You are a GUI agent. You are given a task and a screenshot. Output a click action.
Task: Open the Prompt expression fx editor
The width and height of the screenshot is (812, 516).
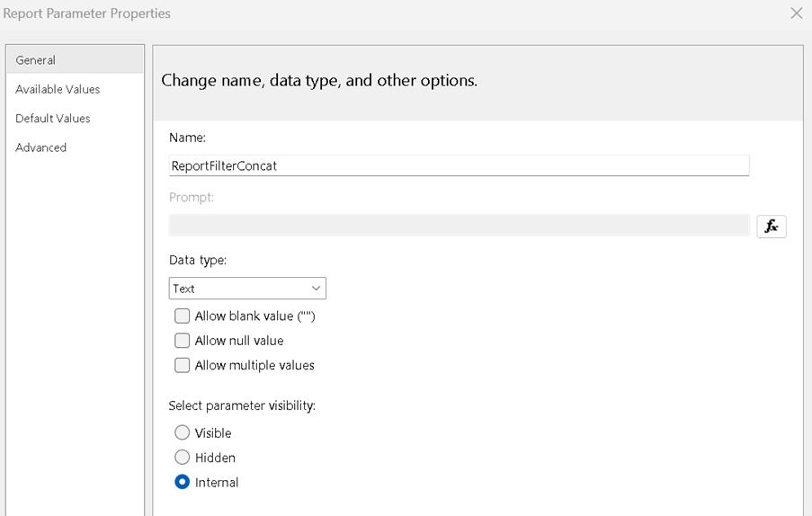pos(771,227)
